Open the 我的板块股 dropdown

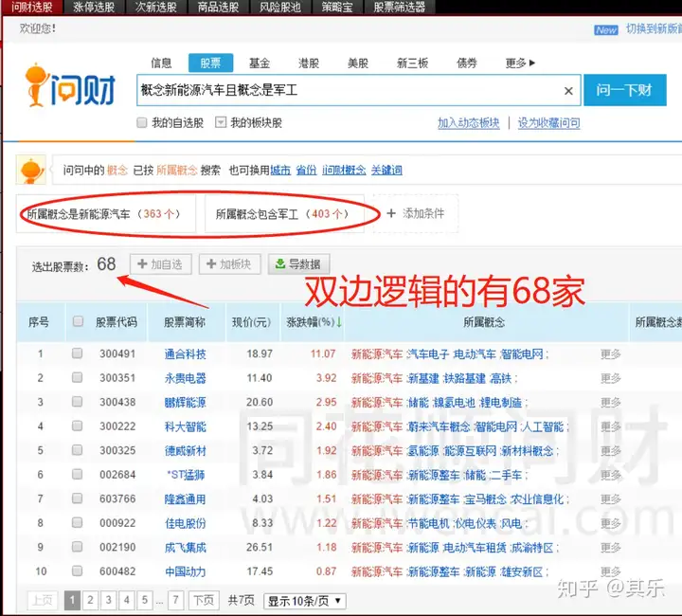[x=221, y=122]
